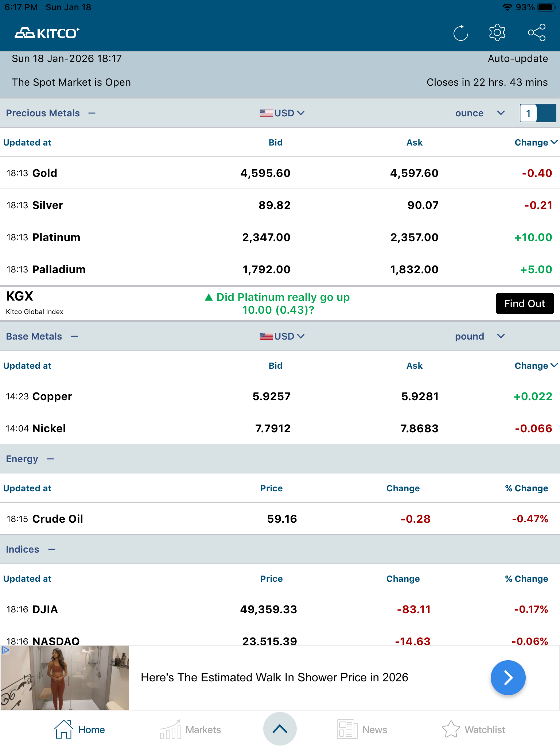Open the ounce unit dropdown
This screenshot has height=747, width=560.
pyautogui.click(x=480, y=113)
